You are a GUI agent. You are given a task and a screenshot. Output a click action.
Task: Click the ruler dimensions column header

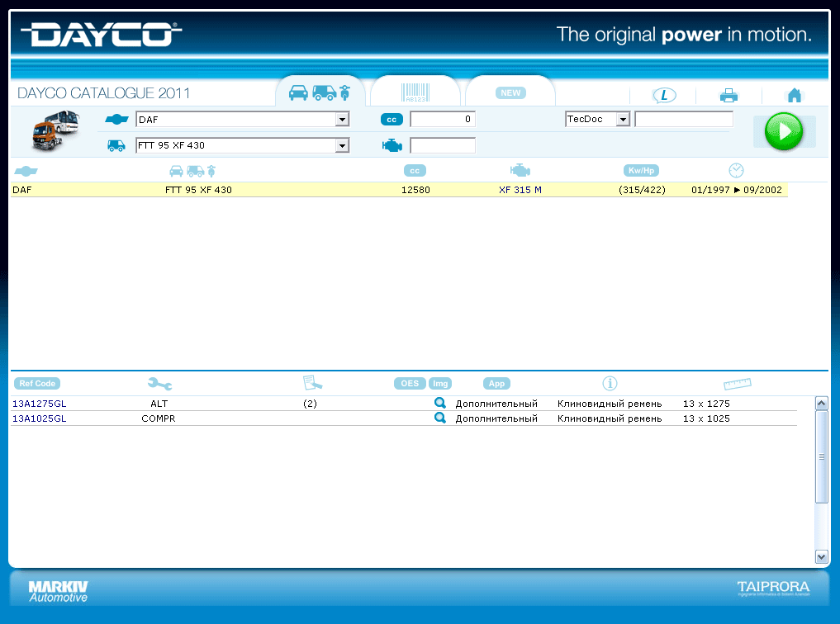pos(737,384)
